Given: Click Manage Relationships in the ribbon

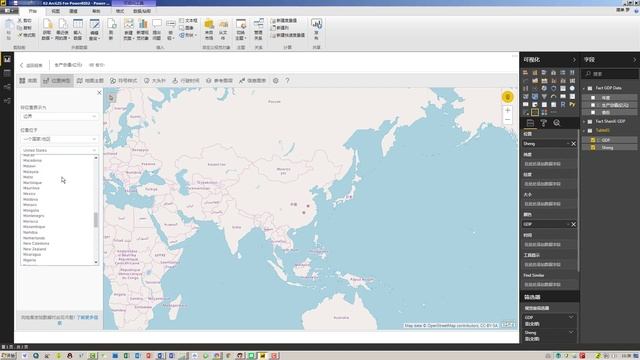Looking at the screenshot, I should click(x=258, y=29).
